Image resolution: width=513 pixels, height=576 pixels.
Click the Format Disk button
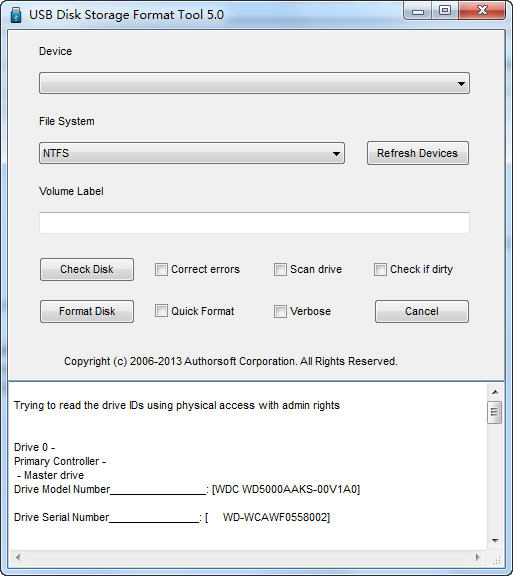tap(87, 312)
